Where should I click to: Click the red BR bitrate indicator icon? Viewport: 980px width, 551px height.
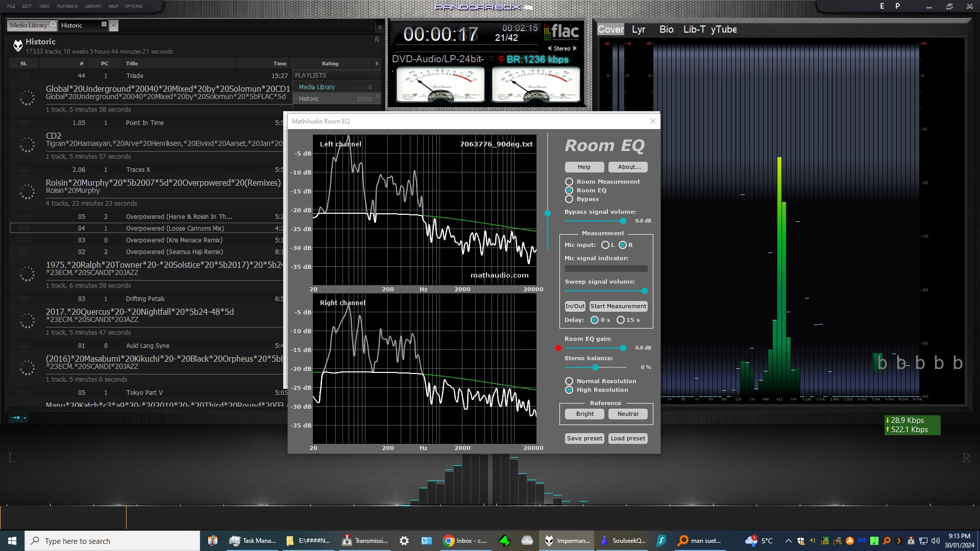tap(501, 59)
